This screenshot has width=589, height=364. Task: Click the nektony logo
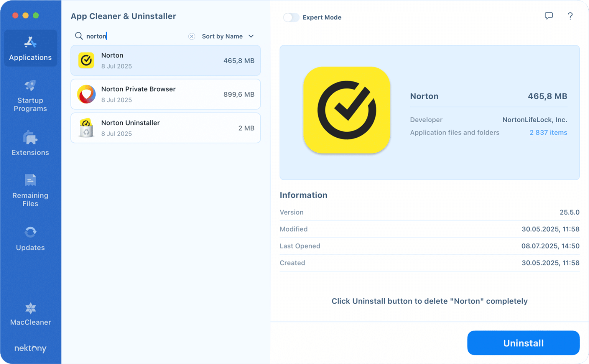(x=30, y=348)
